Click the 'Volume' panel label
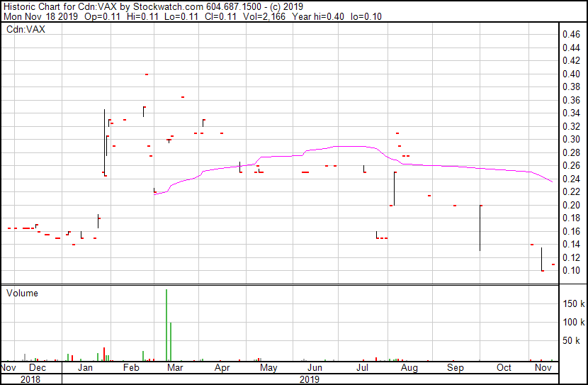The height and width of the screenshot is (385, 588). point(22,293)
